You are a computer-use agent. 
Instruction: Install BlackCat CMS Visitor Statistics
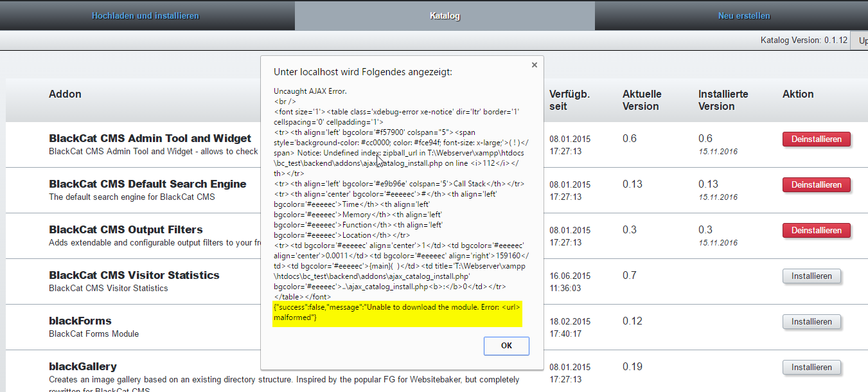pyautogui.click(x=811, y=276)
